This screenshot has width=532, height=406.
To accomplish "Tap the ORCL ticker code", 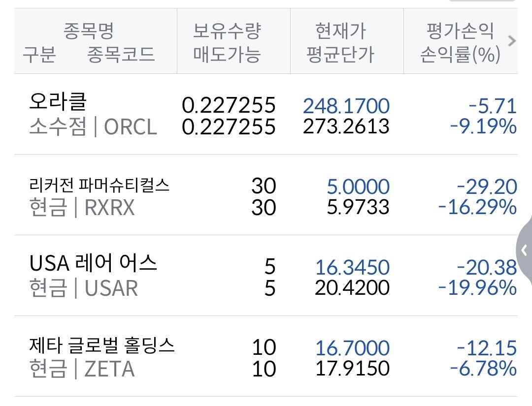I will pyautogui.click(x=131, y=127).
